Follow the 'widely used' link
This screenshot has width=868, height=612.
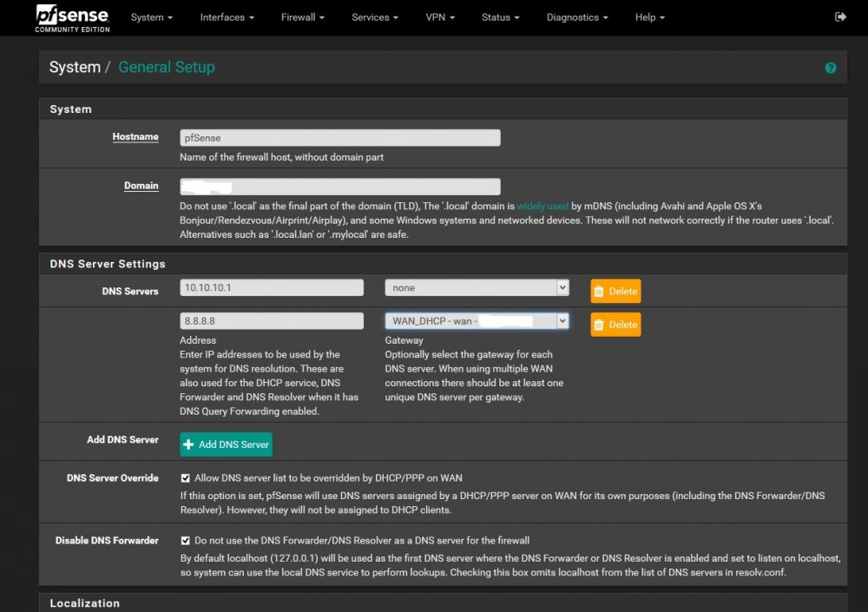click(x=542, y=206)
